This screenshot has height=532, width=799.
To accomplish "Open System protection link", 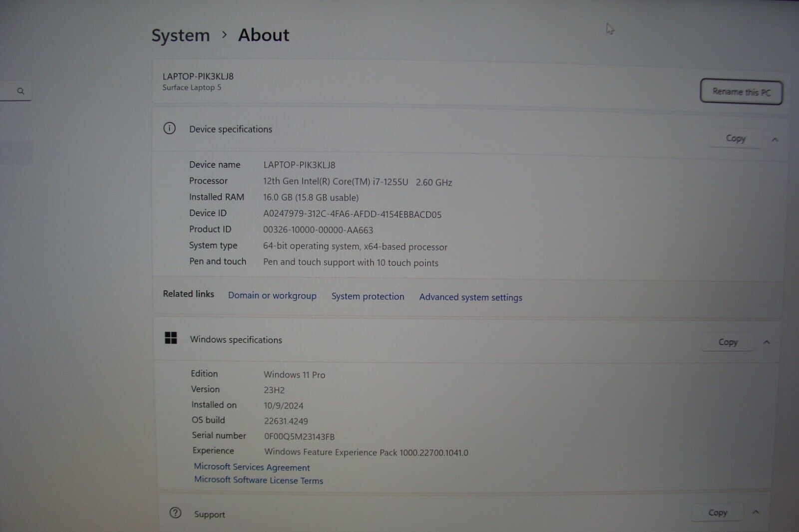I will click(x=368, y=296).
